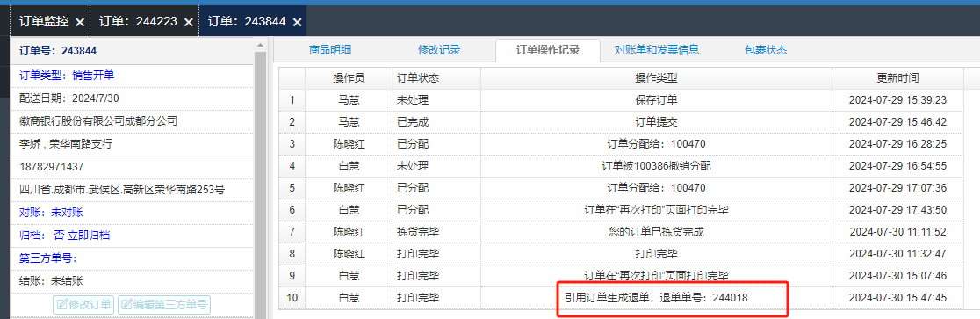The height and width of the screenshot is (319, 980).
Task: Select the 订单操作记录 tab
Action: point(548,51)
